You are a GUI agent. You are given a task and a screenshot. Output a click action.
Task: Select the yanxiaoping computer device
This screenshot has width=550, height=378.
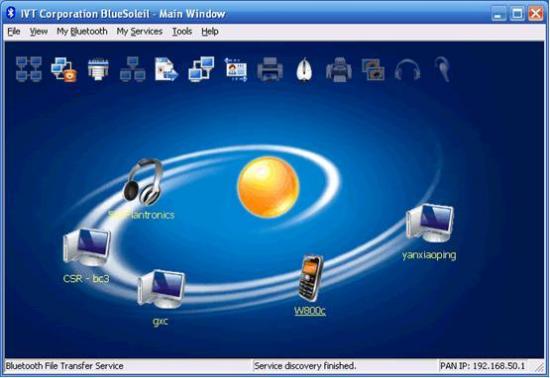429,223
